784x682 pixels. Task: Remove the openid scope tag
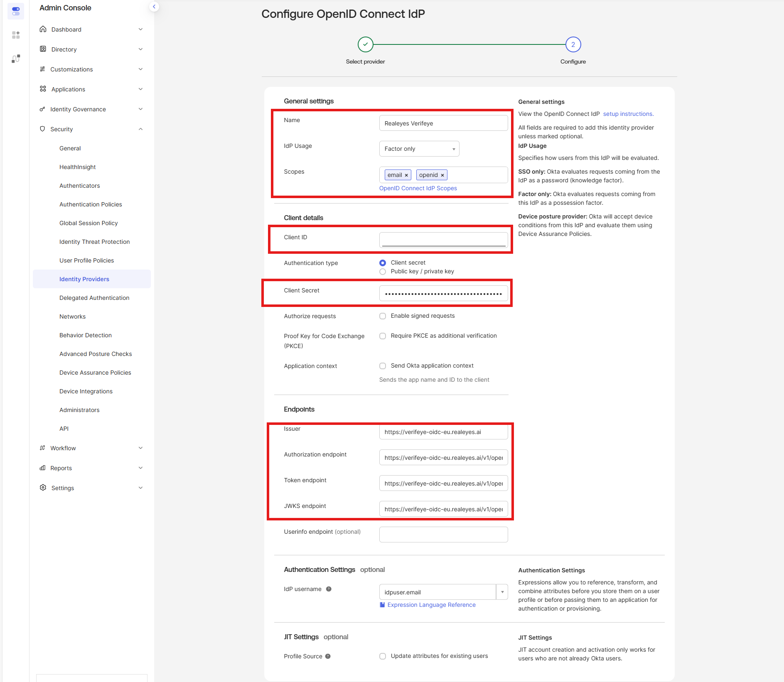pyautogui.click(x=442, y=175)
